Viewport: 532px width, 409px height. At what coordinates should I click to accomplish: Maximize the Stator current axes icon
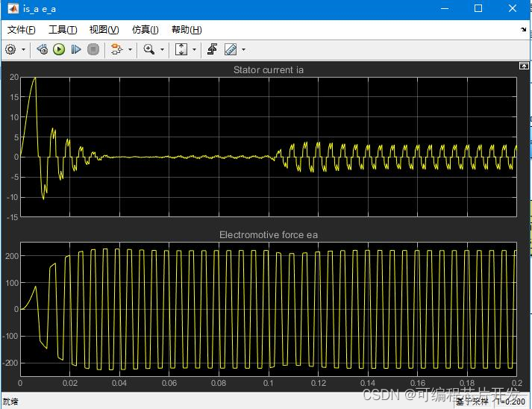pos(524,66)
